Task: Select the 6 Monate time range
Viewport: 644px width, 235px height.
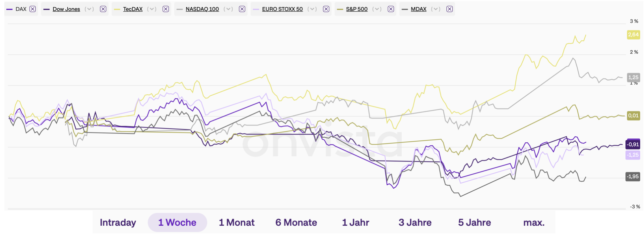Action: 296,222
